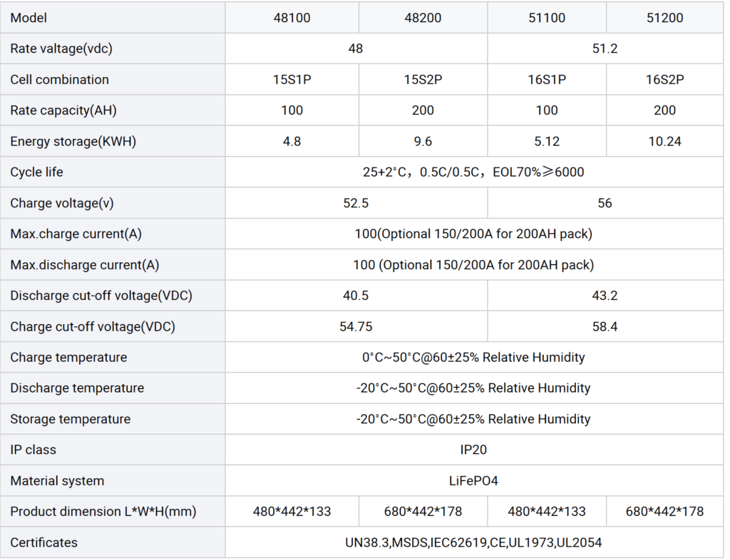Select the Product dimension L*W*H(mm) label
This screenshot has height=560, width=730.
click(x=103, y=512)
